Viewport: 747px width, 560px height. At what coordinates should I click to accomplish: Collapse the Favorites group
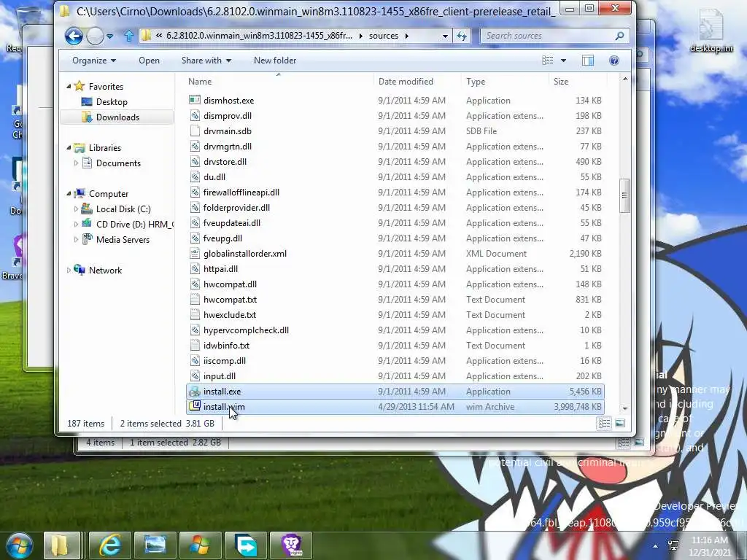[69, 86]
